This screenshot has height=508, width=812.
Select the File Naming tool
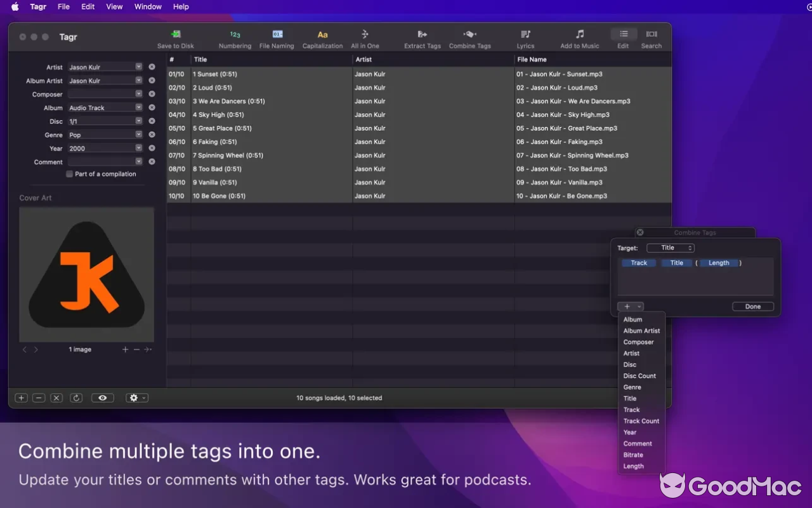point(277,37)
